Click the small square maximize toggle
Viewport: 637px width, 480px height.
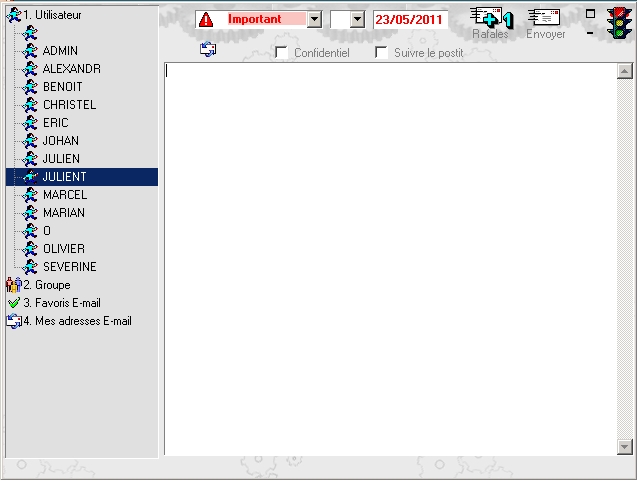(x=590, y=14)
